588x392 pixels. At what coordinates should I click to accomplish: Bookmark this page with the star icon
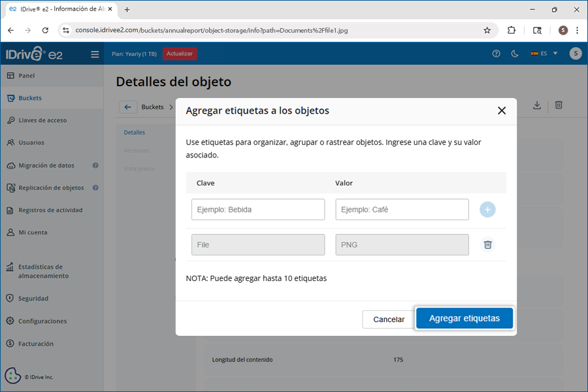pyautogui.click(x=487, y=30)
